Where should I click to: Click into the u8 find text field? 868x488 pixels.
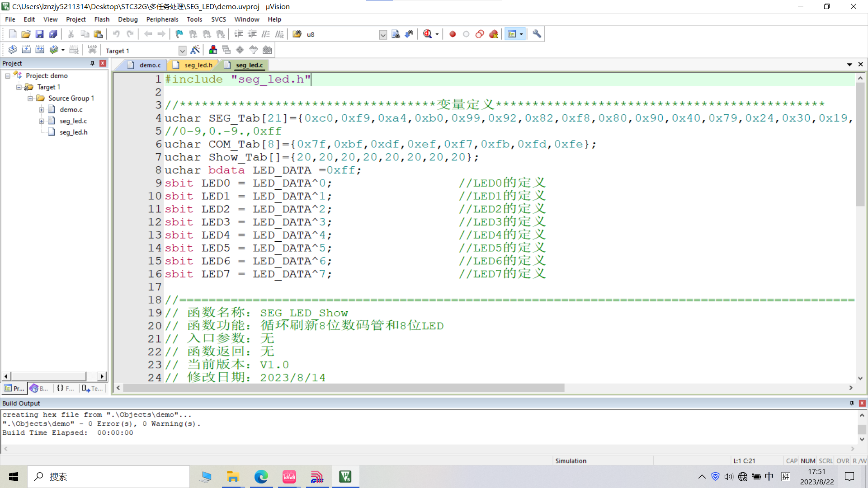pyautogui.click(x=342, y=34)
